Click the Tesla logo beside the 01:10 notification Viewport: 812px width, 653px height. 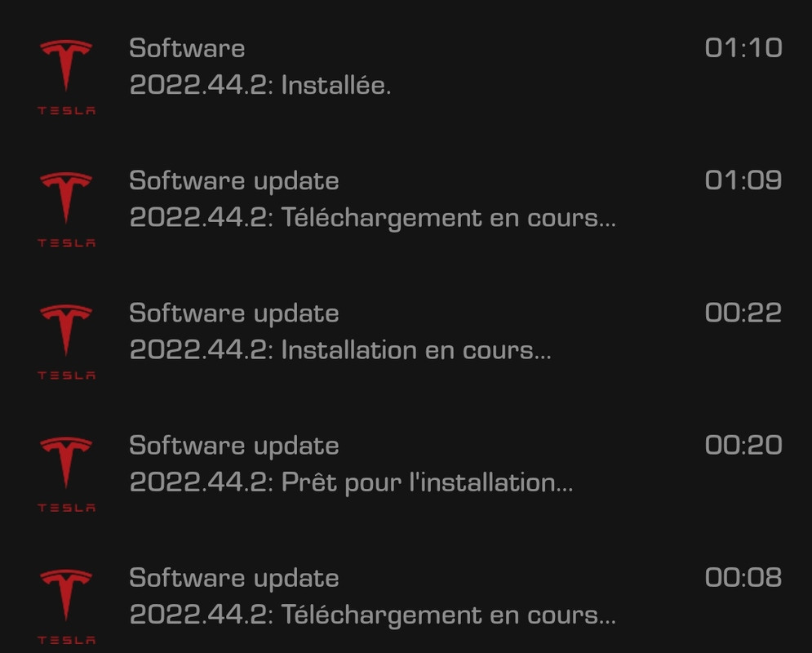(66, 77)
